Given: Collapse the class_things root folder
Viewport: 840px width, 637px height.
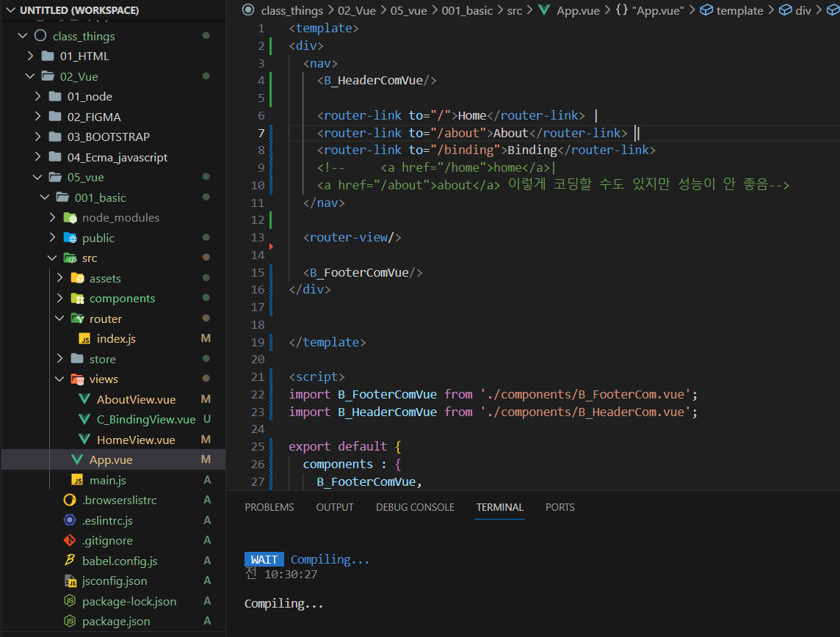Looking at the screenshot, I should point(23,36).
